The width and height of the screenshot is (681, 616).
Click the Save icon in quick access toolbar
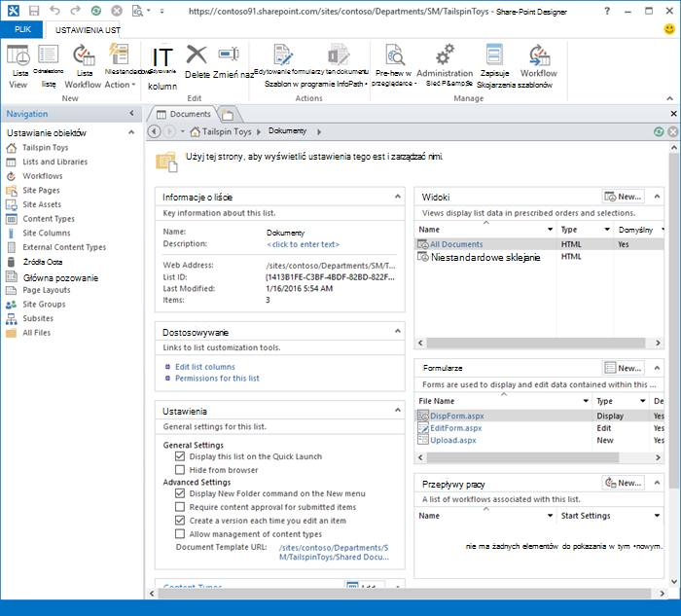34,11
